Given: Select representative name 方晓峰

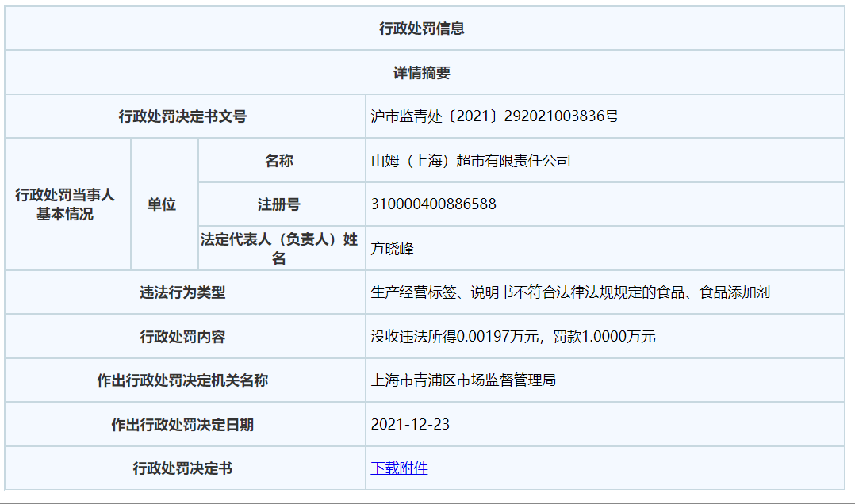Looking at the screenshot, I should [392, 249].
